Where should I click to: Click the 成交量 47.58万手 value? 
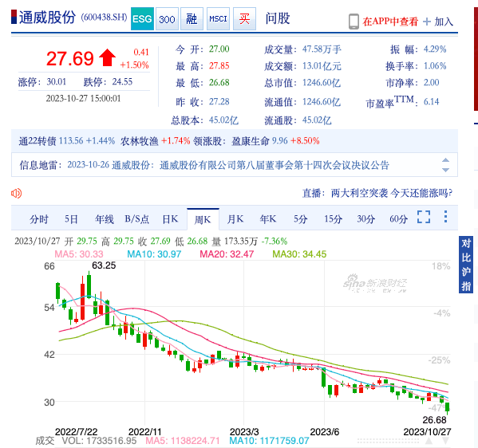tap(322, 49)
